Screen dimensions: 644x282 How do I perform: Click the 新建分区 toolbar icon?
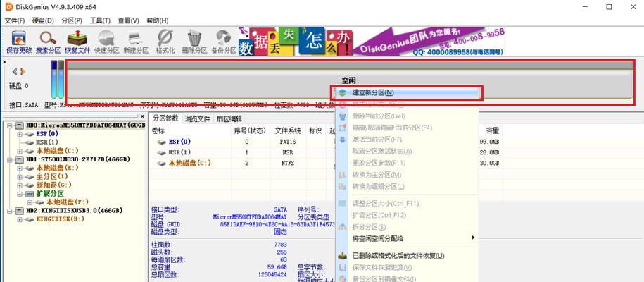pos(136,38)
